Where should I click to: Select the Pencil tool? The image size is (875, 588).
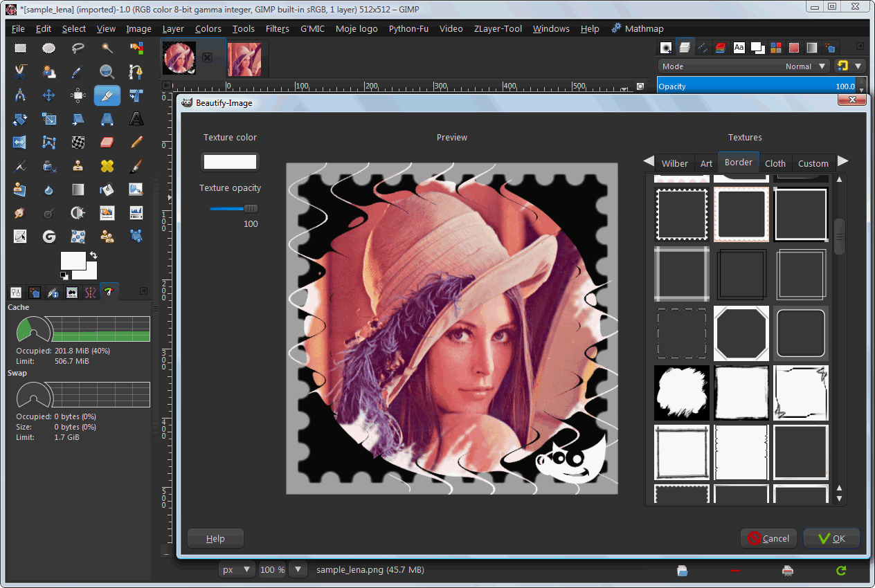[136, 143]
